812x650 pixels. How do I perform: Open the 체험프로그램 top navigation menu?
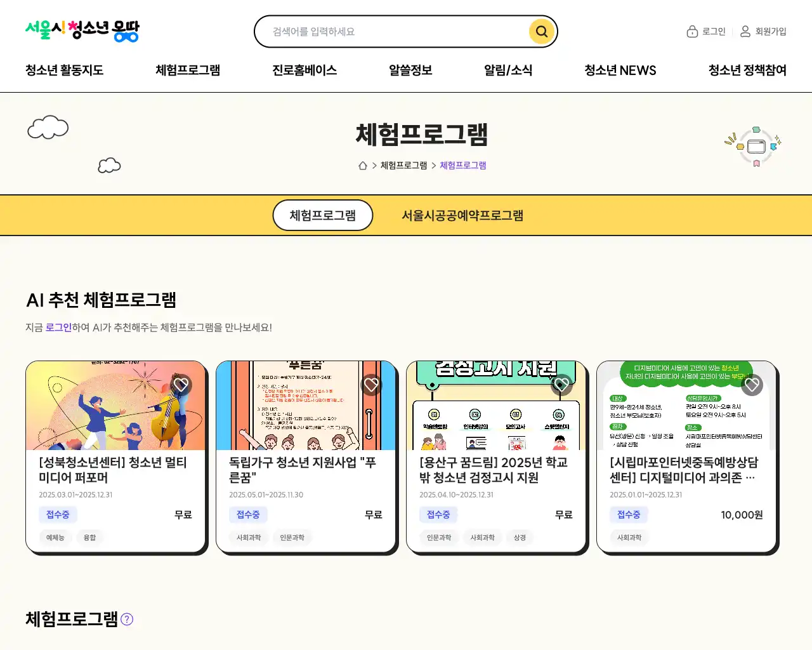188,70
